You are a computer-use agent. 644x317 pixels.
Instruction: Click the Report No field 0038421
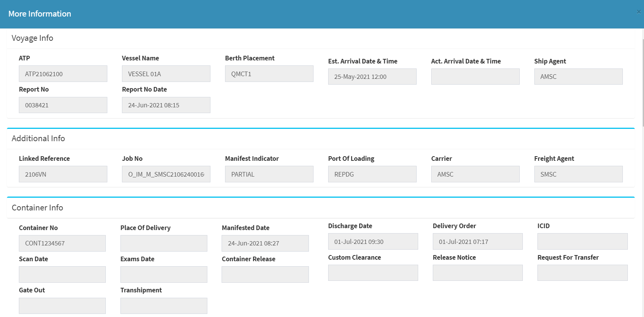(63, 105)
